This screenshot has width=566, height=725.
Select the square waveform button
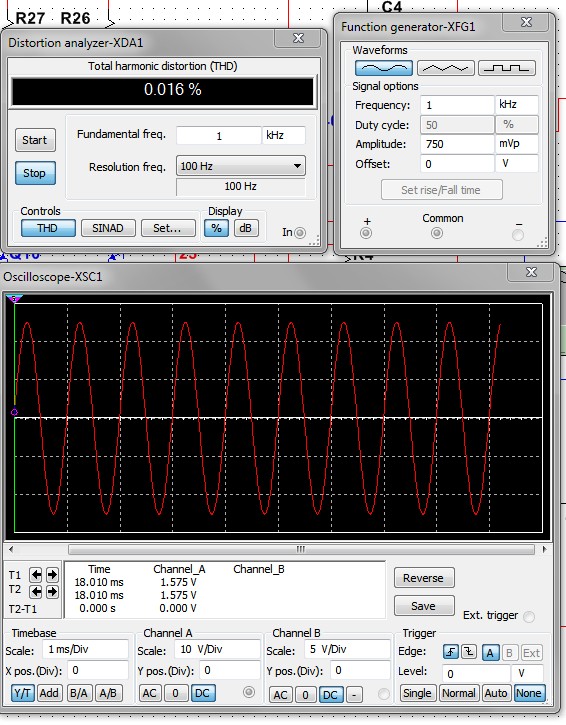(507, 68)
